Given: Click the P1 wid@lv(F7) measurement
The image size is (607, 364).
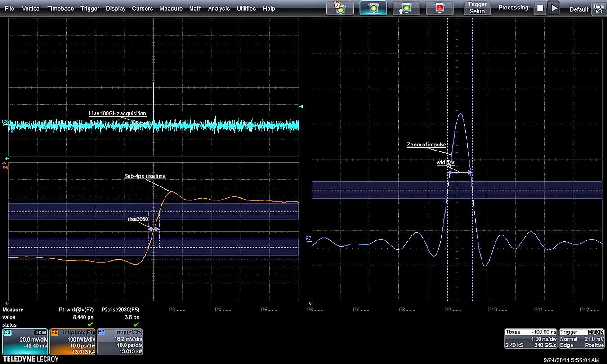Looking at the screenshot, I should (x=76, y=310).
